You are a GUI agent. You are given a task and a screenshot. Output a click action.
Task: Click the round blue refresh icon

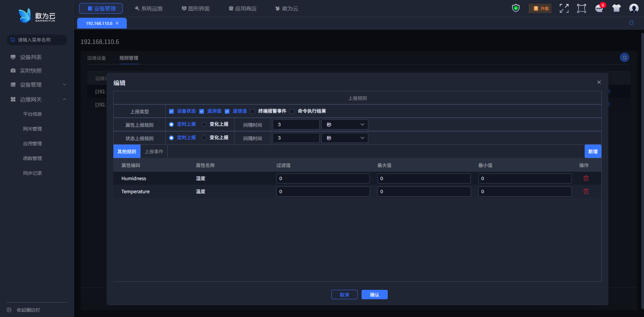pyautogui.click(x=624, y=58)
